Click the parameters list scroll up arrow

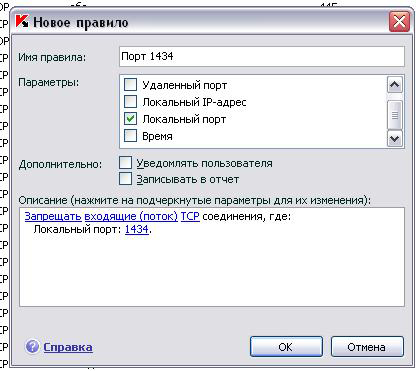point(395,85)
